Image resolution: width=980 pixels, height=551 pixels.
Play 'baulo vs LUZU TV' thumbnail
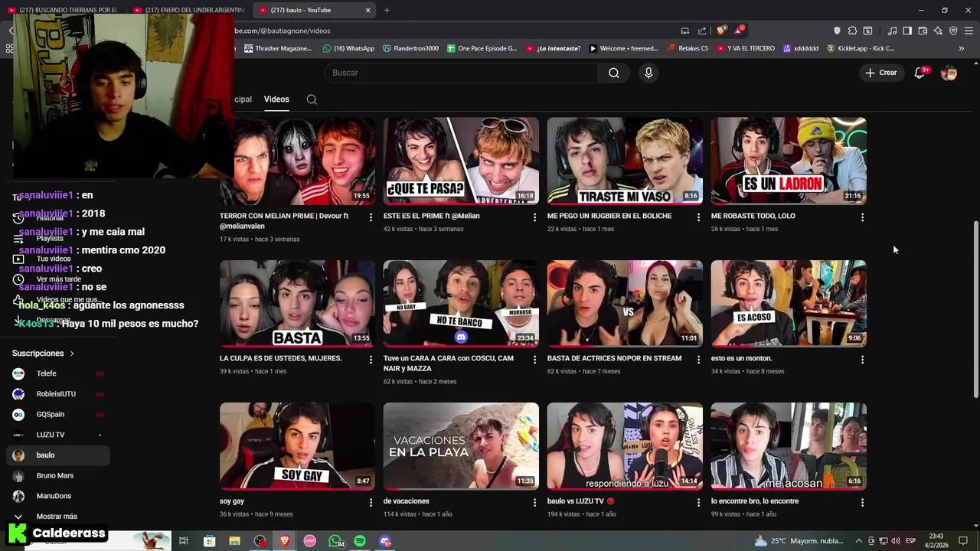coord(625,446)
